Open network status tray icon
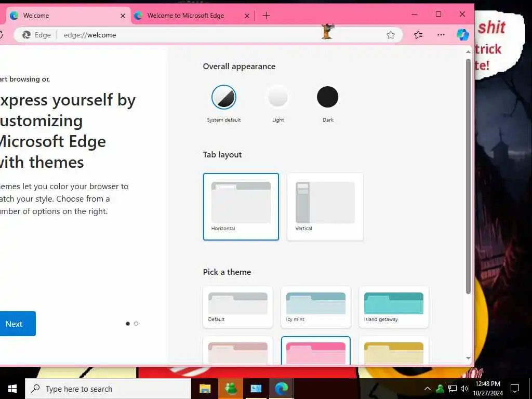Screen dimensions: 532x399 pos(453,389)
